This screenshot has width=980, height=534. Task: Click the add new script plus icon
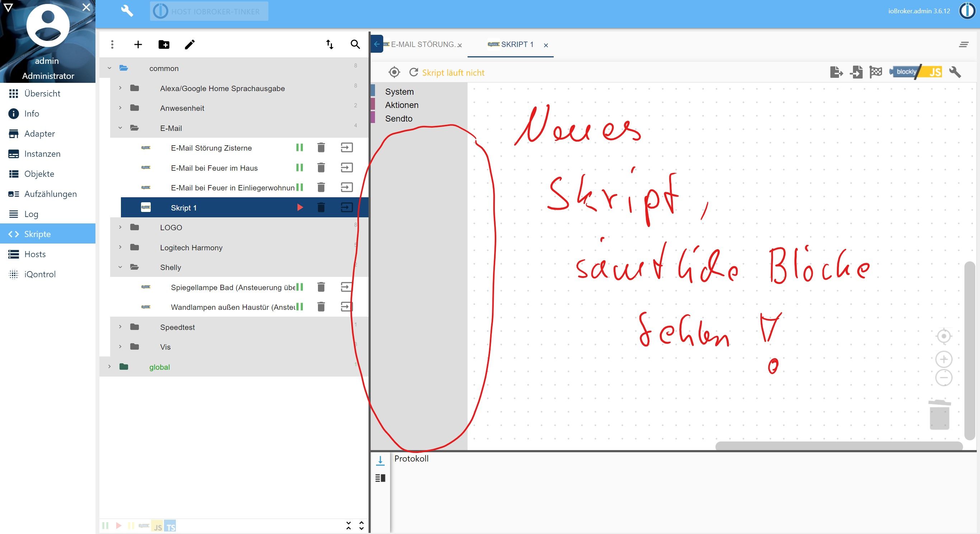(x=138, y=44)
